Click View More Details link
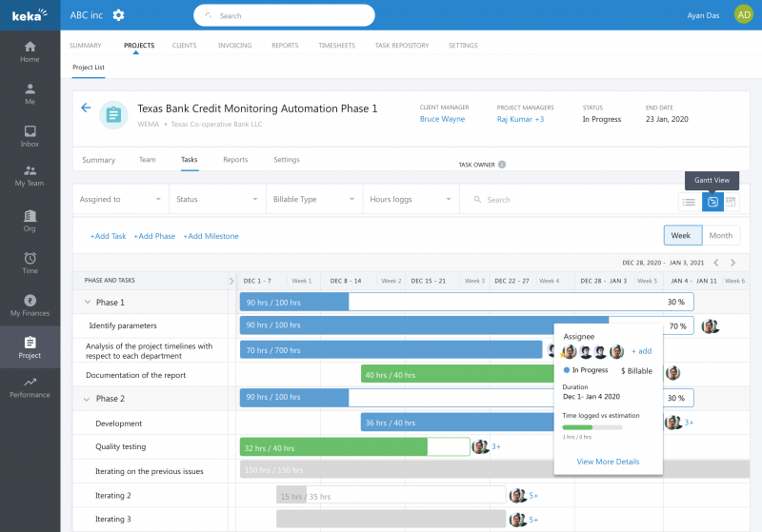 click(608, 462)
